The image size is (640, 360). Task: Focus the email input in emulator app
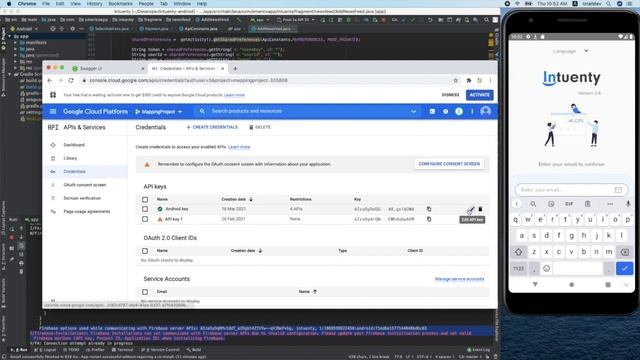[x=571, y=190]
